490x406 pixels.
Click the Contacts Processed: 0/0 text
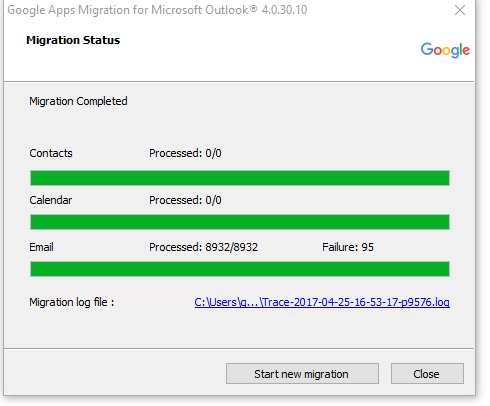[185, 153]
